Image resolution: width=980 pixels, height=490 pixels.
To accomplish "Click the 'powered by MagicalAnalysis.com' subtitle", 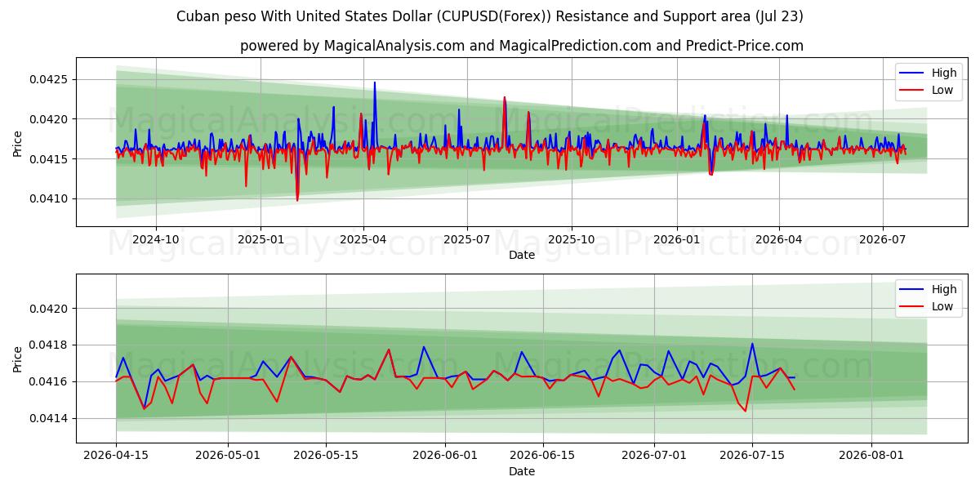I will pos(522,46).
